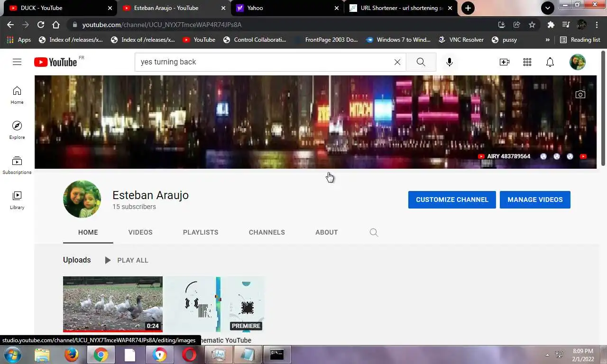This screenshot has width=607, height=364.
Task: Bookmark this page with star
Action: coord(532,25)
